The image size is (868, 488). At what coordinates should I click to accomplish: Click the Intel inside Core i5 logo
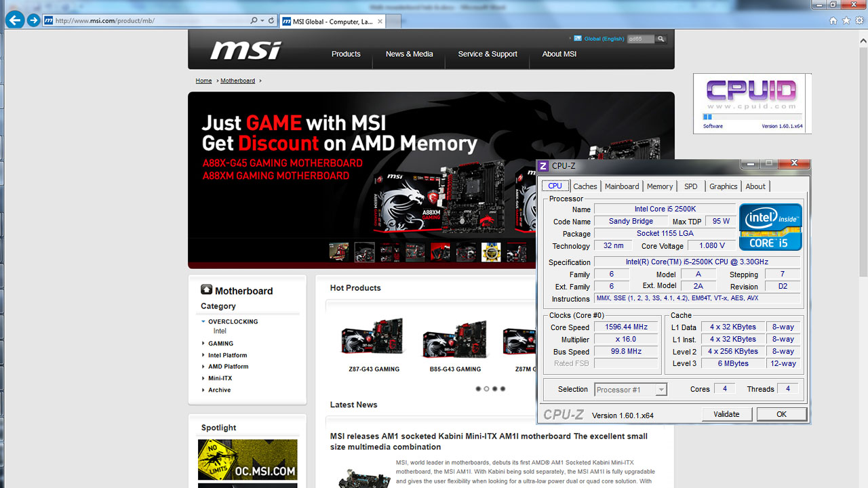click(770, 227)
